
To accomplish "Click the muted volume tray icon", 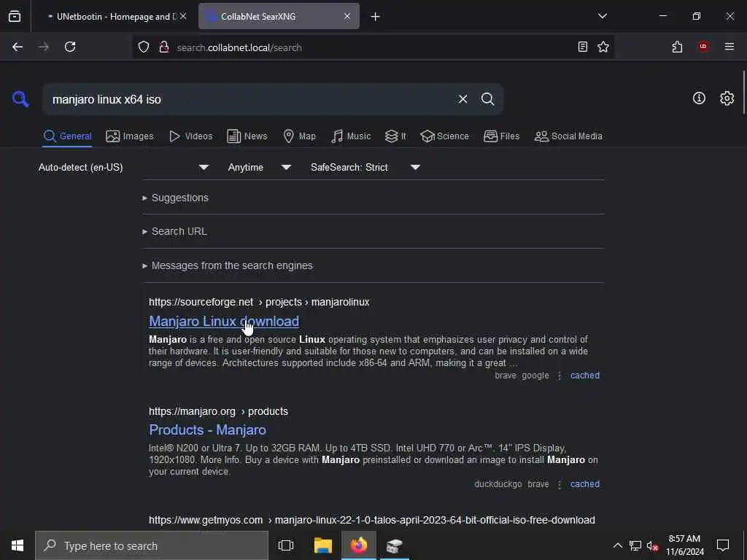I will pyautogui.click(x=652, y=545).
